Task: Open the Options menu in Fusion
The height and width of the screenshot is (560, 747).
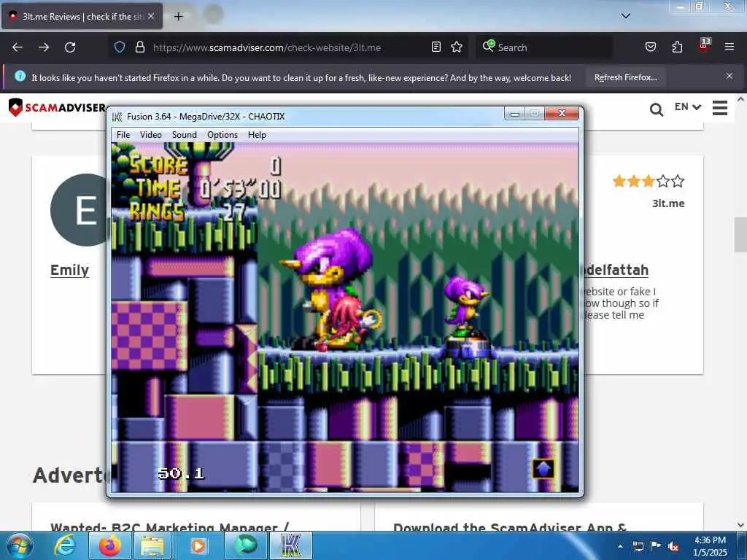Action: (222, 135)
